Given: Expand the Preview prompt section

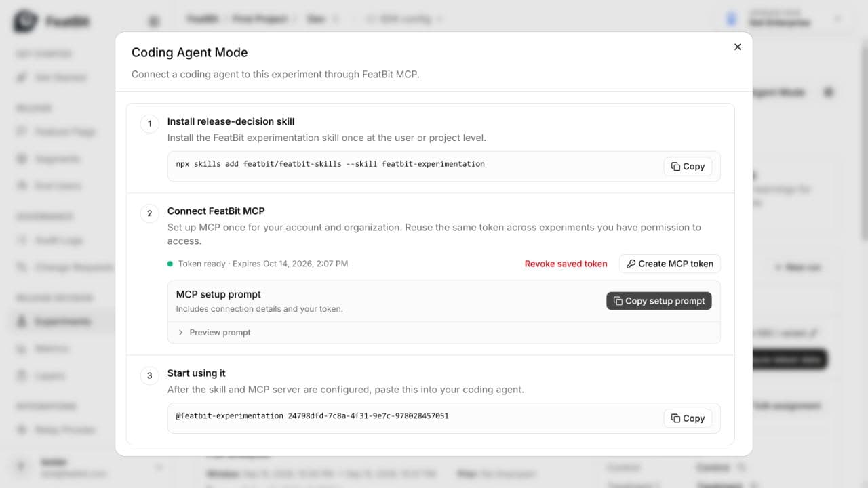Looking at the screenshot, I should 214,332.
